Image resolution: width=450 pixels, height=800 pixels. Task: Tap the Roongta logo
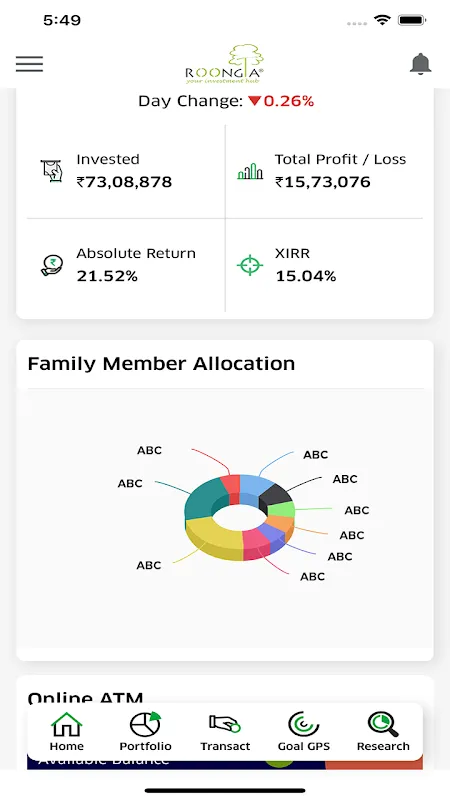pos(224,64)
